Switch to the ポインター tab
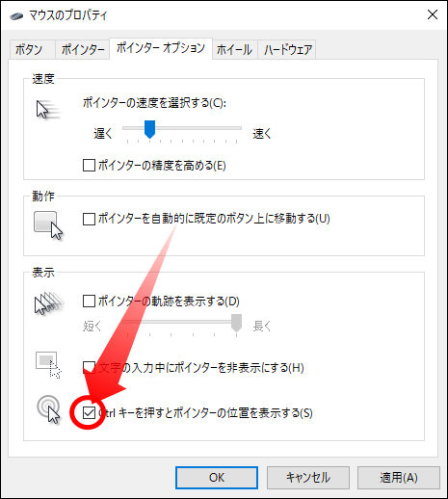The height and width of the screenshot is (499, 448). (83, 50)
